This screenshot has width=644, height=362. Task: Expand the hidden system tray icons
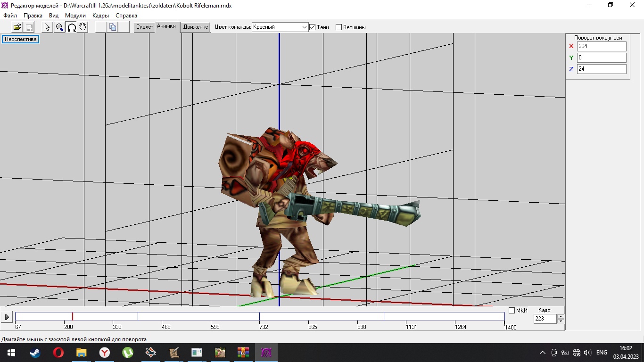(542, 353)
